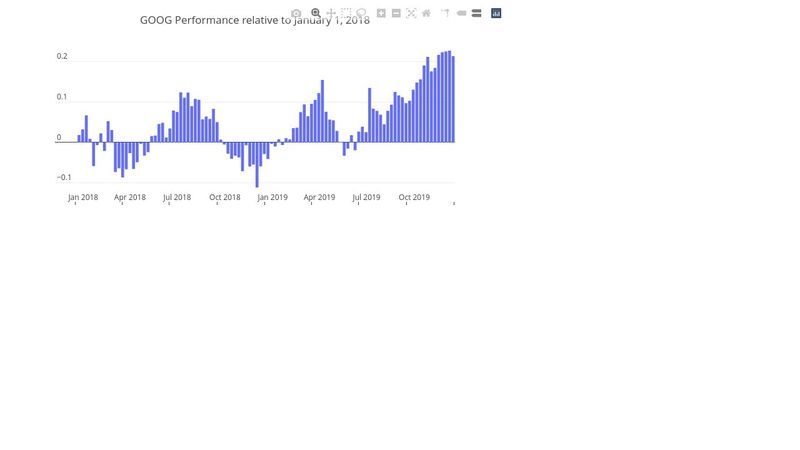Download plot as PNG camera icon
This screenshot has width=800, height=450.
click(x=296, y=13)
